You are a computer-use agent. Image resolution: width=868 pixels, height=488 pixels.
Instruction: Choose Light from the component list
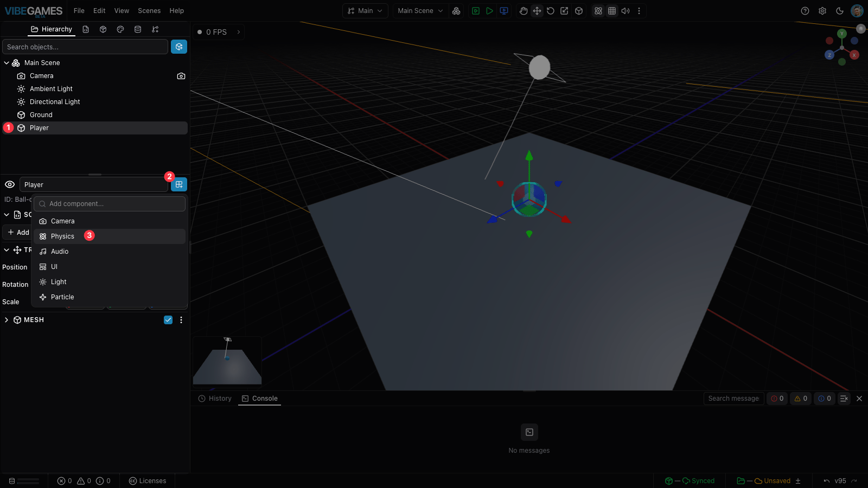[x=110, y=282]
